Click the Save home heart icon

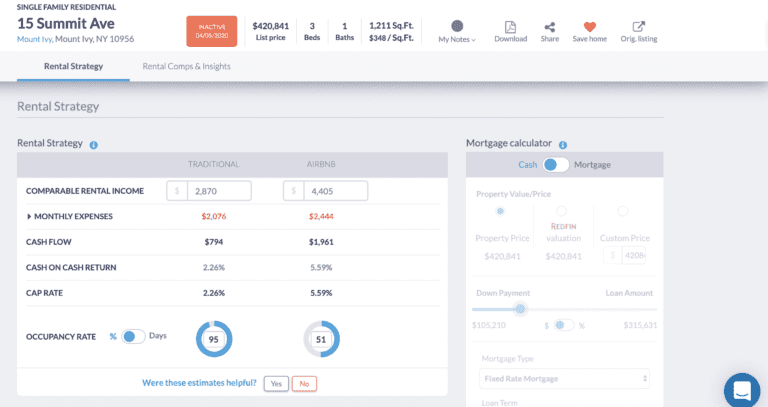coord(589,27)
